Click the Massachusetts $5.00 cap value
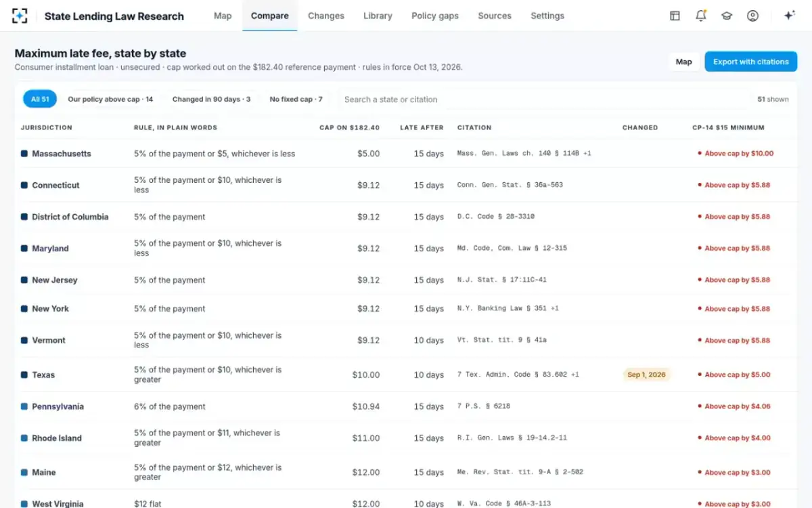The height and width of the screenshot is (508, 812). tap(369, 154)
